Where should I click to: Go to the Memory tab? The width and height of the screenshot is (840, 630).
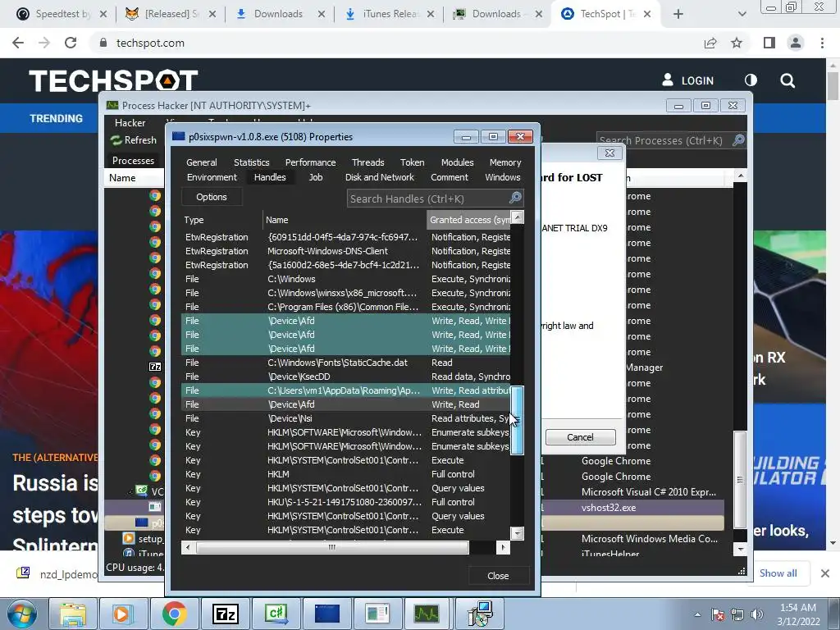[504, 162]
